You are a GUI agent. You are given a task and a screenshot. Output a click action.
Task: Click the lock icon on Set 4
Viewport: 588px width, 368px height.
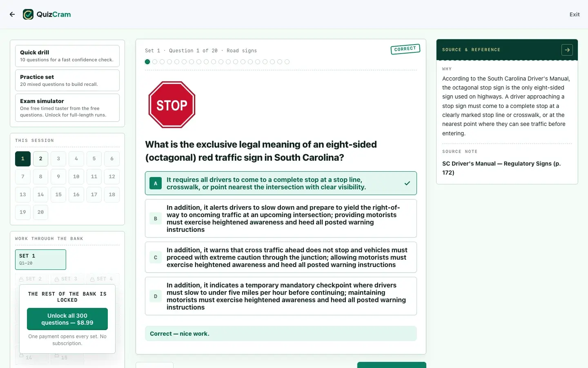point(92,279)
